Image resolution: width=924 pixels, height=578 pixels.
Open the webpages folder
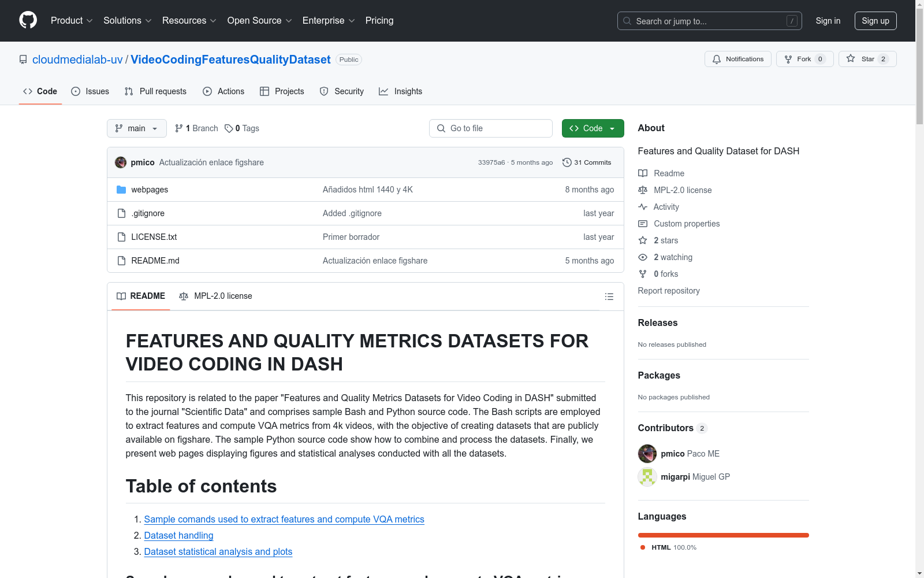(x=150, y=190)
